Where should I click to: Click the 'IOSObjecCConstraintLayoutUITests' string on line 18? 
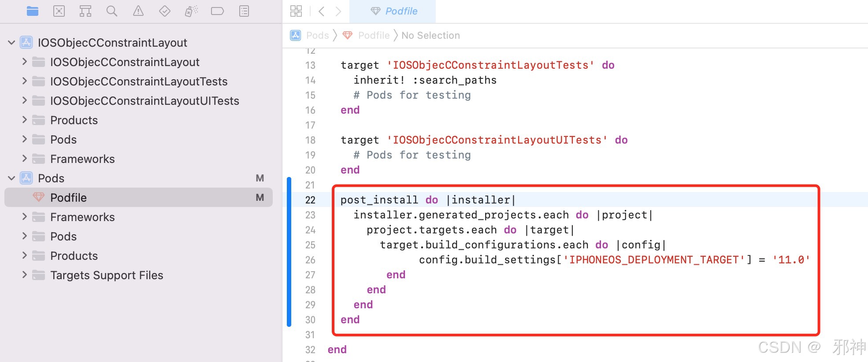click(497, 140)
